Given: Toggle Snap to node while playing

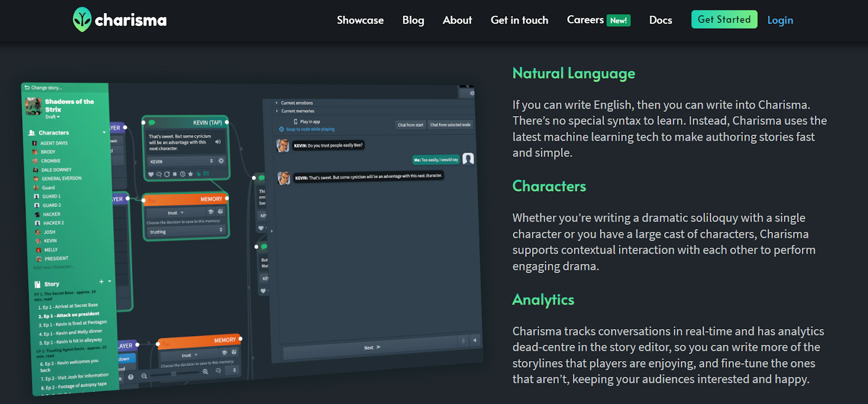Looking at the screenshot, I should pyautogui.click(x=307, y=129).
